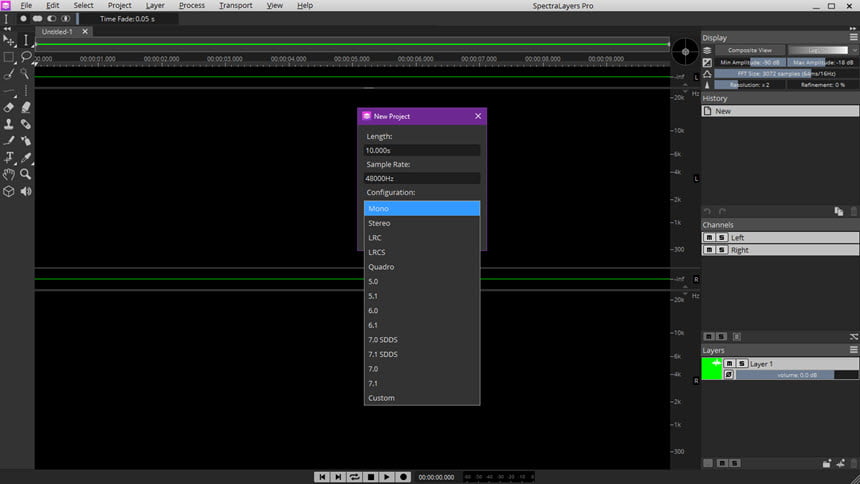The width and height of the screenshot is (860, 484).
Task: Mute the Right channel
Action: (x=709, y=250)
